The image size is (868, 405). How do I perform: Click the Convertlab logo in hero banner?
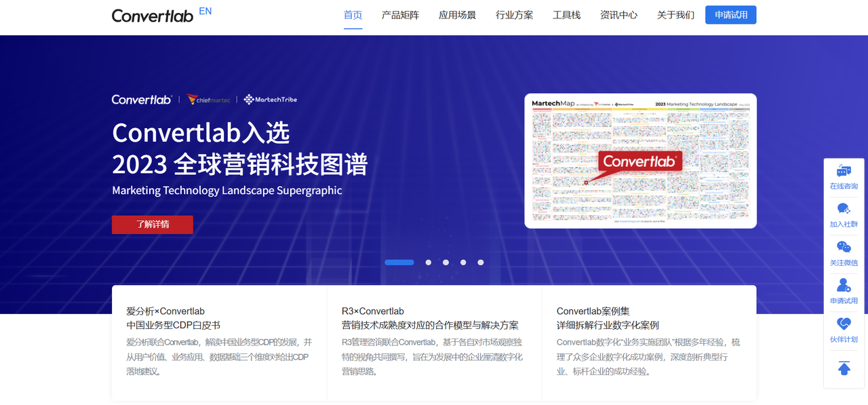(x=142, y=100)
